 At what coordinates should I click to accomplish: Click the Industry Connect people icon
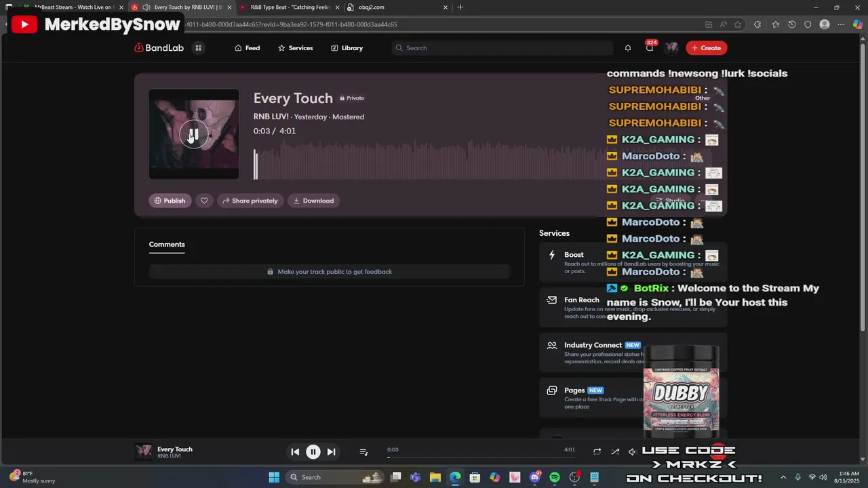pos(552,345)
